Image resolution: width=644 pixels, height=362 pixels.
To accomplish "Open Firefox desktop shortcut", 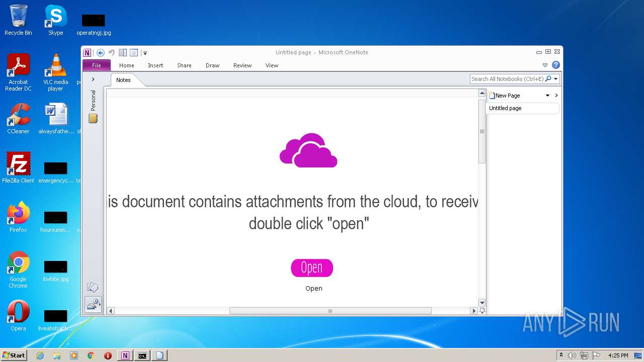I will coord(18,217).
